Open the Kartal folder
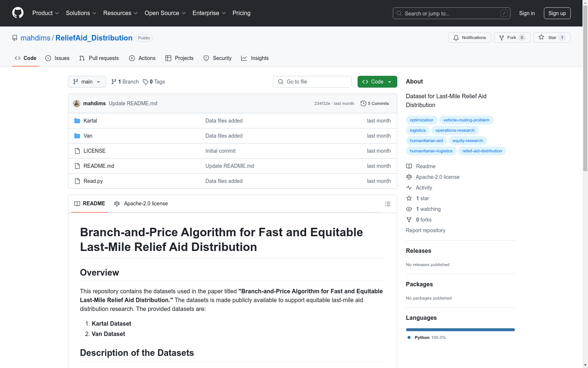The width and height of the screenshot is (588, 368). coord(90,121)
